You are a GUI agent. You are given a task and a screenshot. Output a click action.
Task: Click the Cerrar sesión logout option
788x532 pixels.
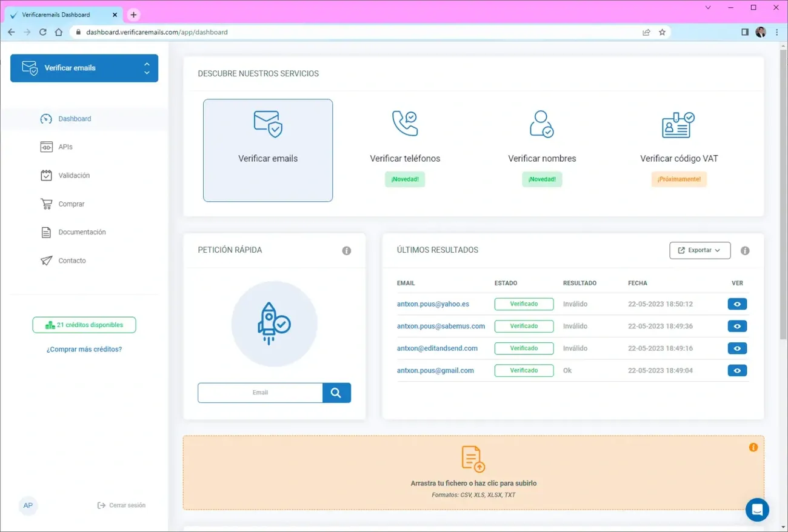121,505
